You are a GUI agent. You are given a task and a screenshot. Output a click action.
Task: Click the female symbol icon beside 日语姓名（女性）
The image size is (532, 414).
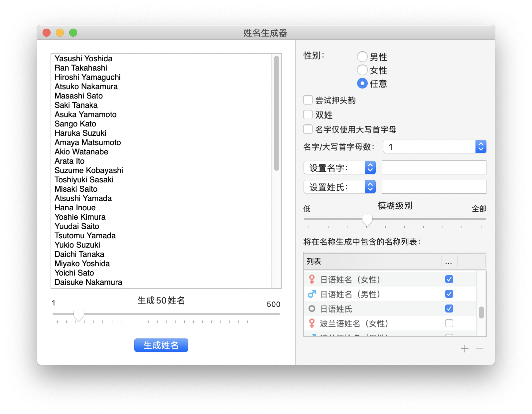coord(311,280)
